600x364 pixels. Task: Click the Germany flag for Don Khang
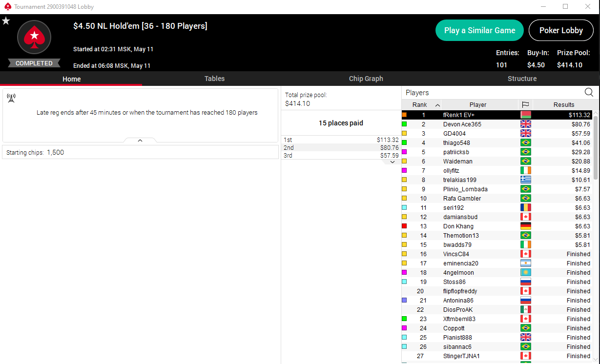(525, 226)
